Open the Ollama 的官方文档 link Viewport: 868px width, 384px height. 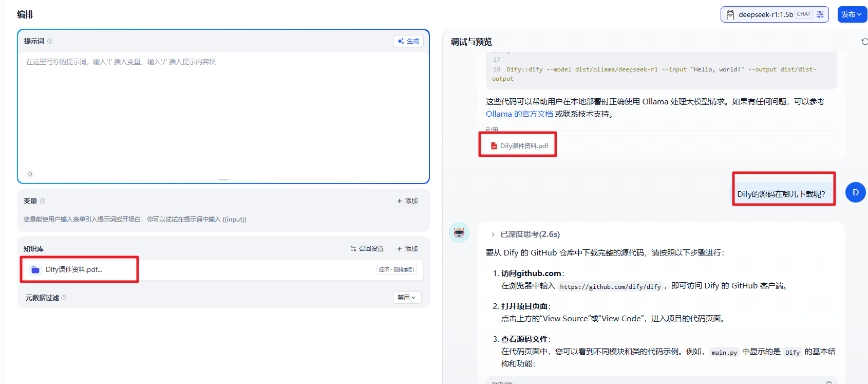[519, 114]
